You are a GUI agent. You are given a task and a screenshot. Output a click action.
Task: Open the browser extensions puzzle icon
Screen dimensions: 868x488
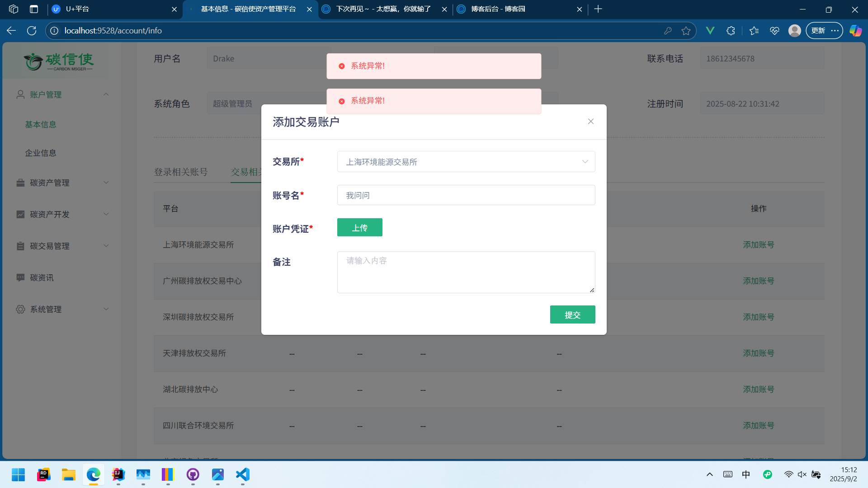[731, 31]
